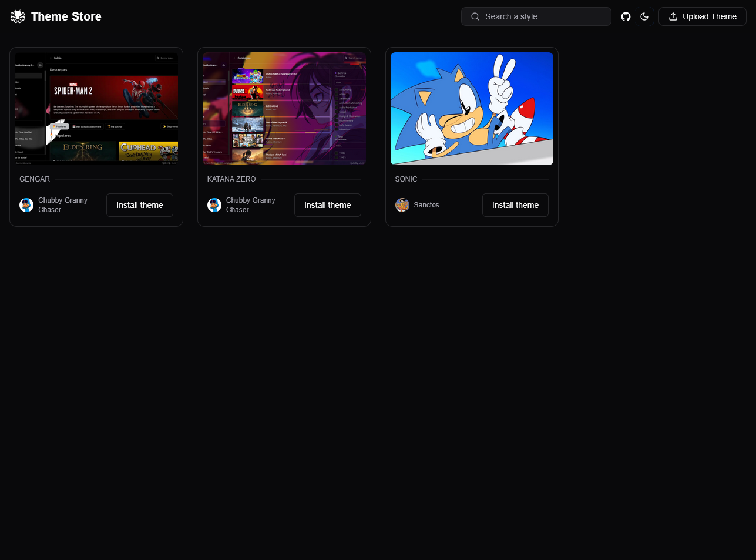Click the octopus logo icon

17,16
